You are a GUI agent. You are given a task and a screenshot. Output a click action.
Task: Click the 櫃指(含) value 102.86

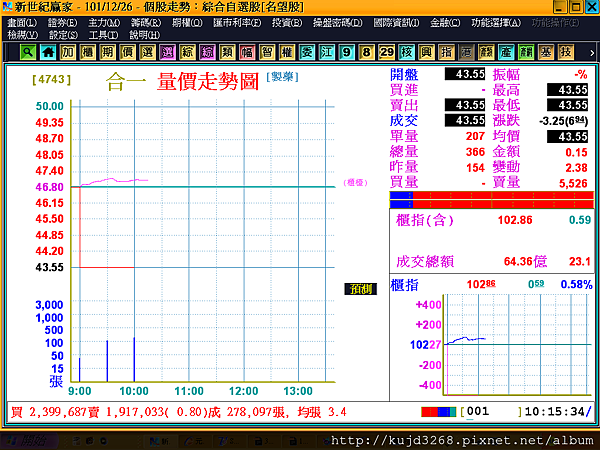(515, 220)
